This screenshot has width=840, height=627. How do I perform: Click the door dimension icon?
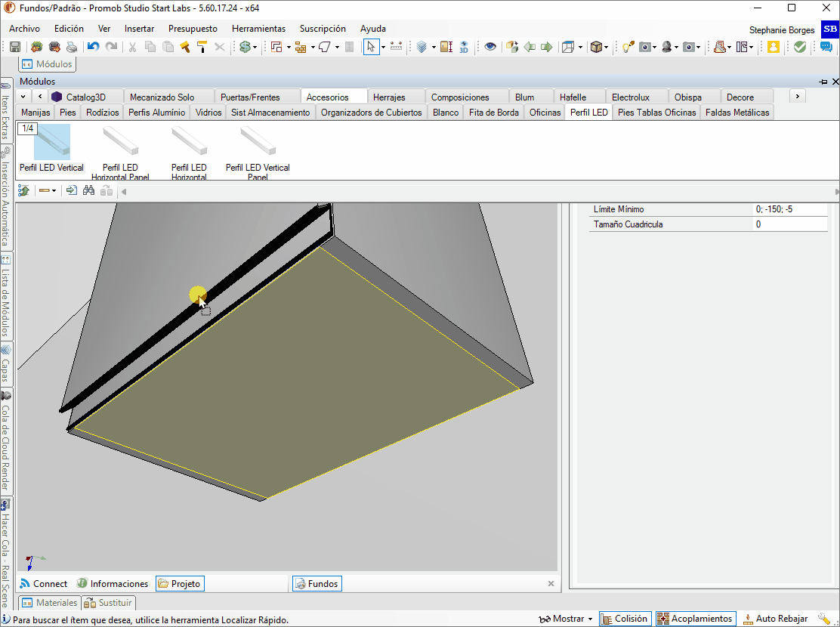coord(446,47)
